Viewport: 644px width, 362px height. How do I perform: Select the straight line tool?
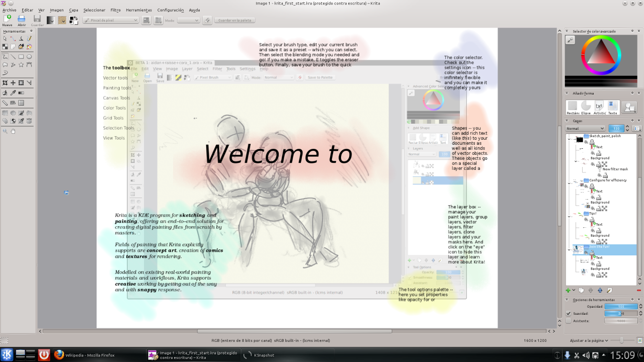(x=13, y=56)
